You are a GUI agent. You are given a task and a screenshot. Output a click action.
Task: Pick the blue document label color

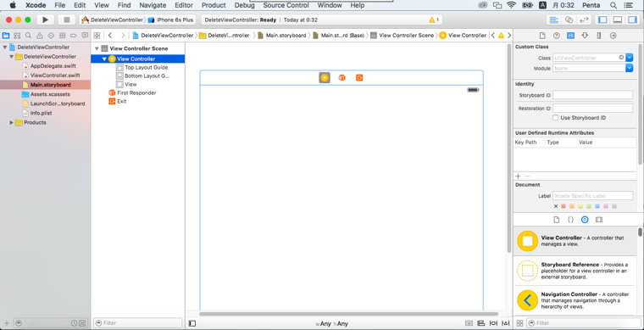coord(597,206)
